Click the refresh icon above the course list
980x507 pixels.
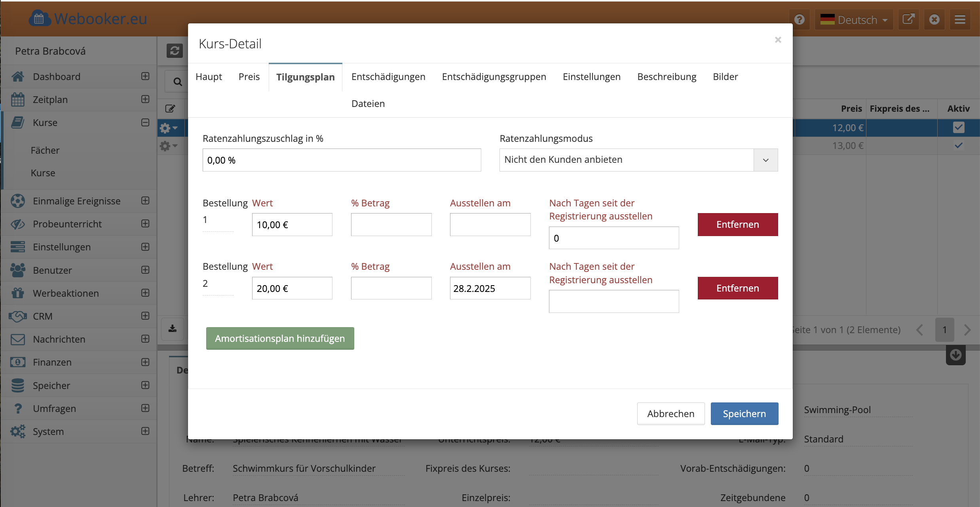(175, 51)
